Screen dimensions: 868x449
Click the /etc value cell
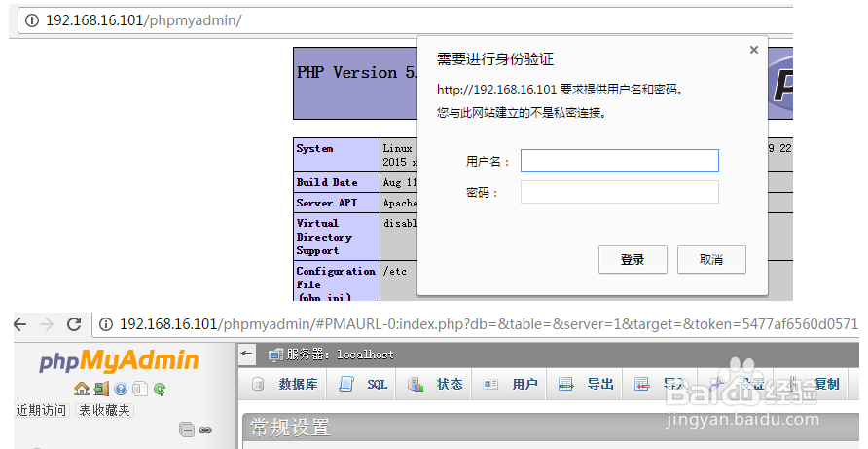click(399, 281)
